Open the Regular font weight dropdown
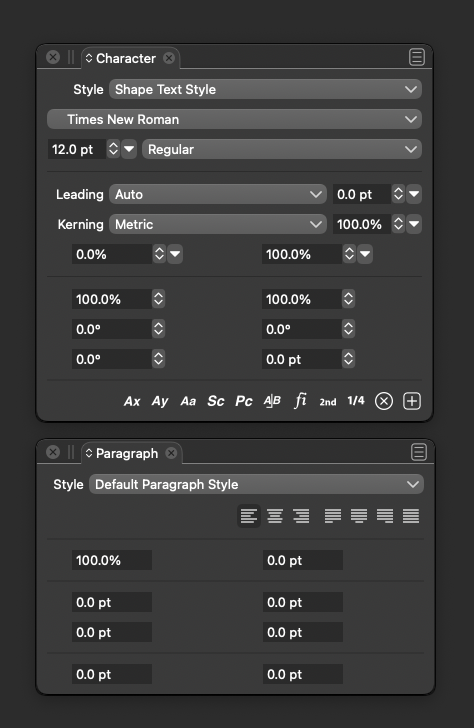This screenshot has width=474, height=728. [282, 150]
